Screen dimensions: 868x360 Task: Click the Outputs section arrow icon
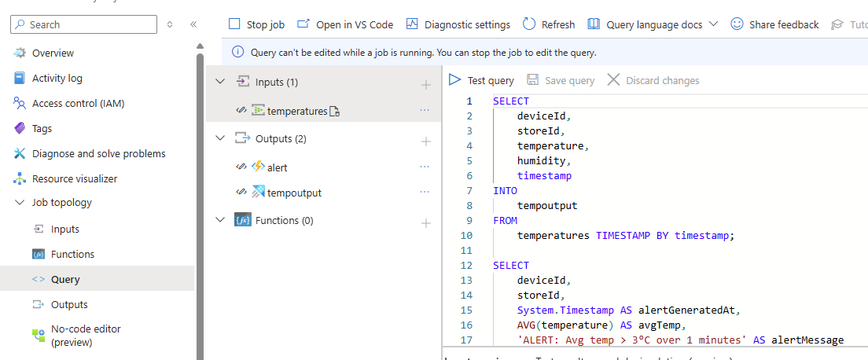tap(242, 138)
